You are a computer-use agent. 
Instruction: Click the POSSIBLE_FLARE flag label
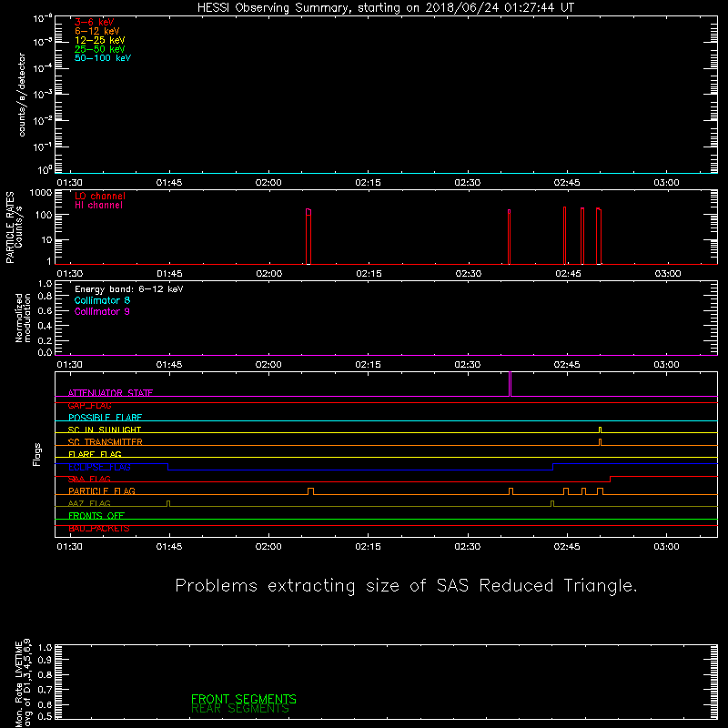[x=105, y=418]
